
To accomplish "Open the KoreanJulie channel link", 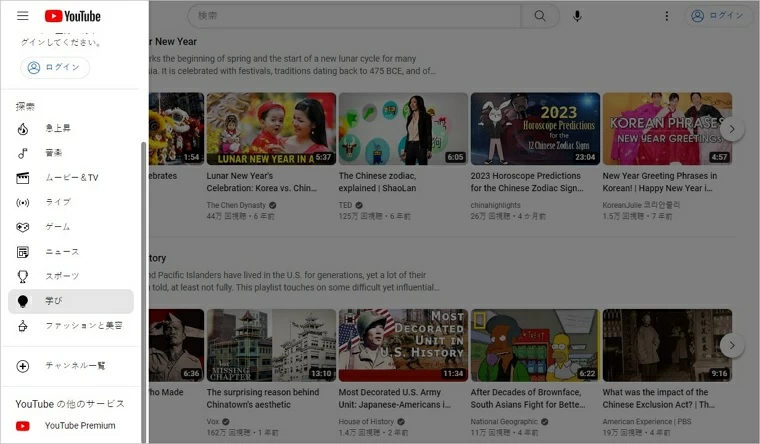I will click(x=641, y=206).
